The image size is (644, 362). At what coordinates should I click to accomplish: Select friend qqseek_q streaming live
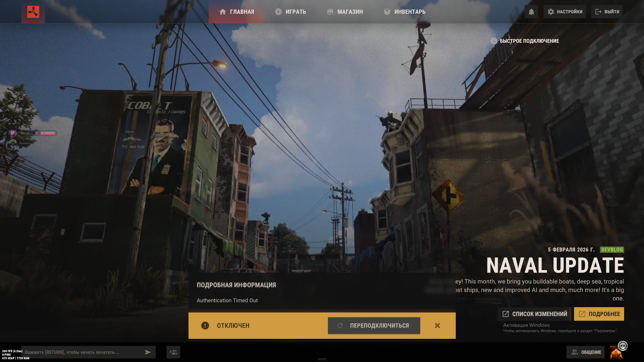coord(26,133)
